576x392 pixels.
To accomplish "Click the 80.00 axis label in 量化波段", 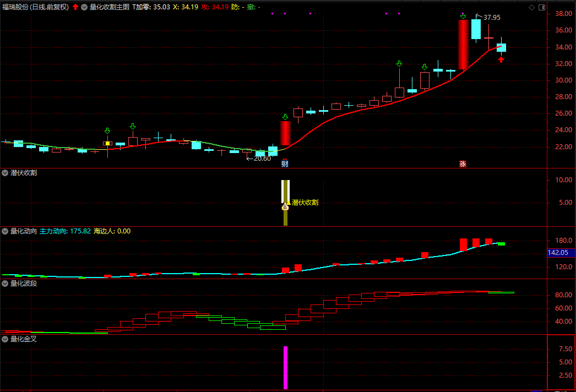I will tap(563, 295).
